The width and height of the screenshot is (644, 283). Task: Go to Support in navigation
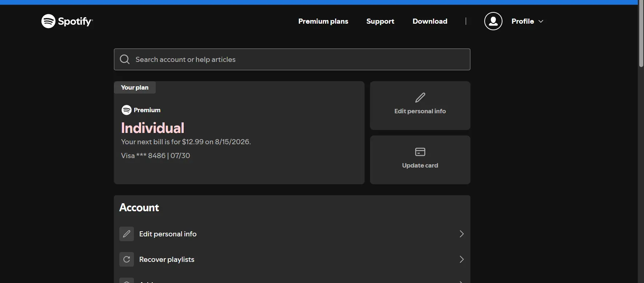tap(380, 21)
